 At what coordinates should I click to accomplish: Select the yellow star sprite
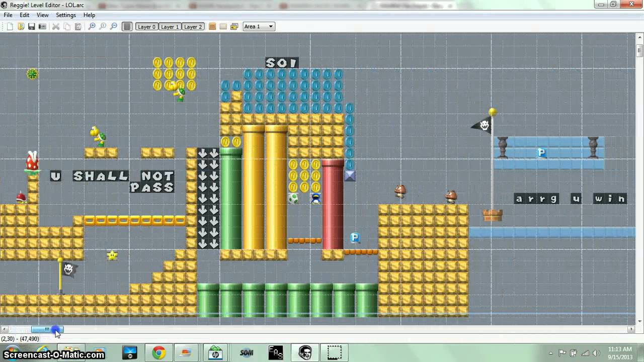[x=112, y=255]
